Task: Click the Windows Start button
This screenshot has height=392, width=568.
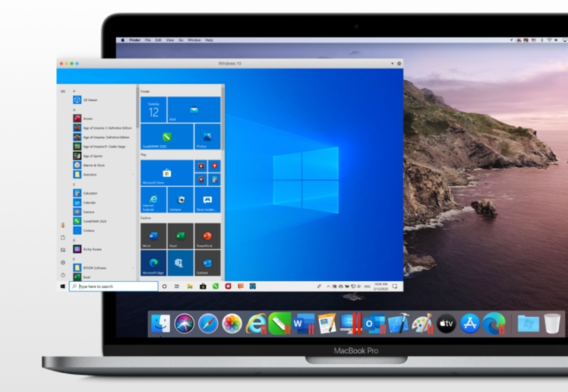Action: click(x=63, y=286)
